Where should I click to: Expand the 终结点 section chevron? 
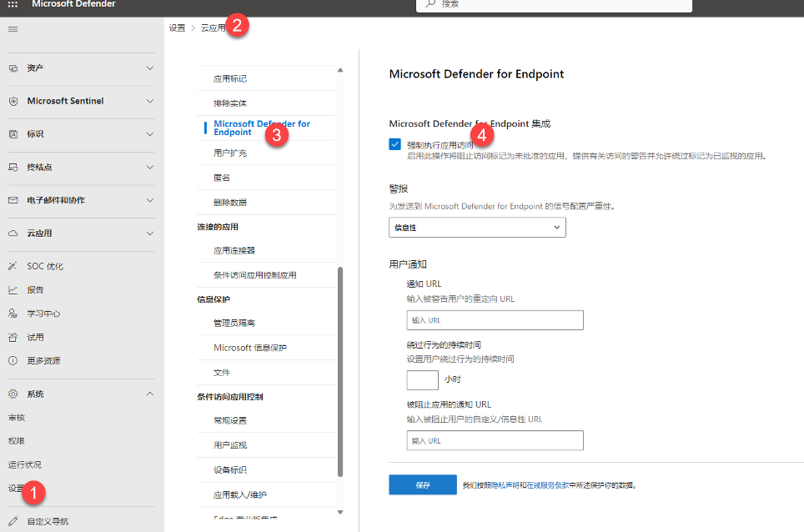tap(150, 167)
